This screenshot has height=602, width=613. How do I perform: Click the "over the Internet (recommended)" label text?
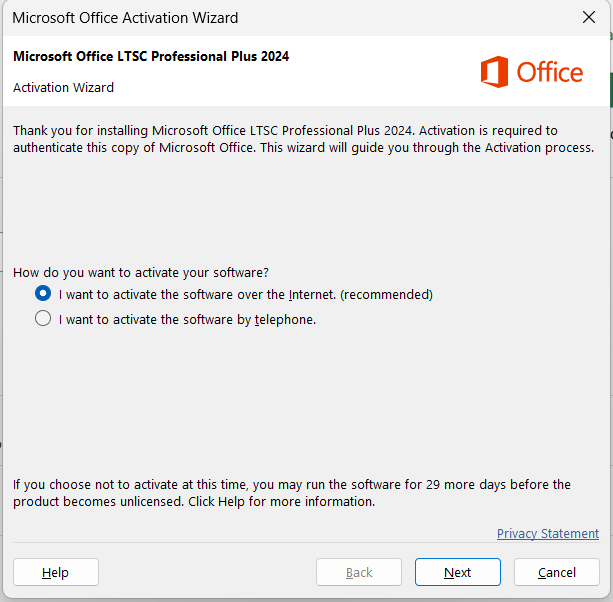click(246, 295)
